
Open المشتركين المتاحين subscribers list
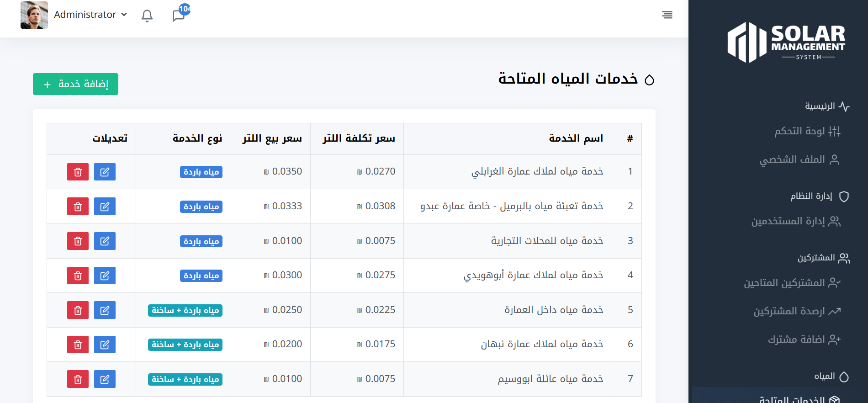pos(792,283)
